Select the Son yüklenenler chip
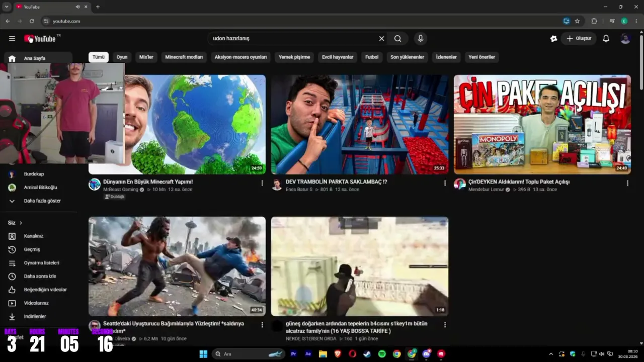Image resolution: width=644 pixels, height=362 pixels. point(408,57)
